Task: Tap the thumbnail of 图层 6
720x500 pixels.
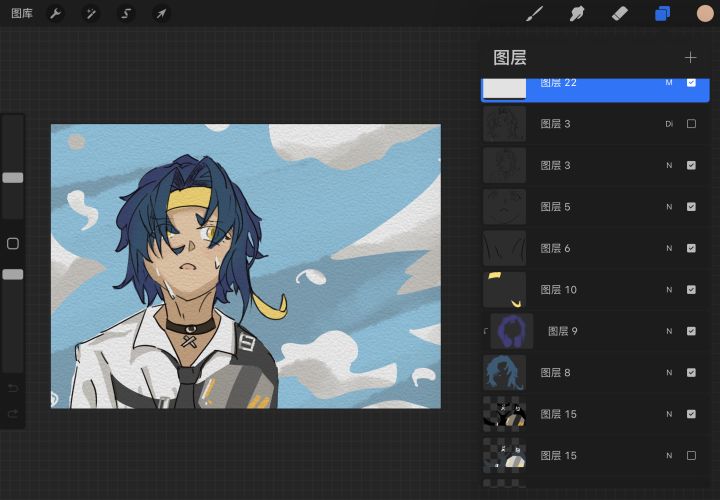Action: point(504,248)
